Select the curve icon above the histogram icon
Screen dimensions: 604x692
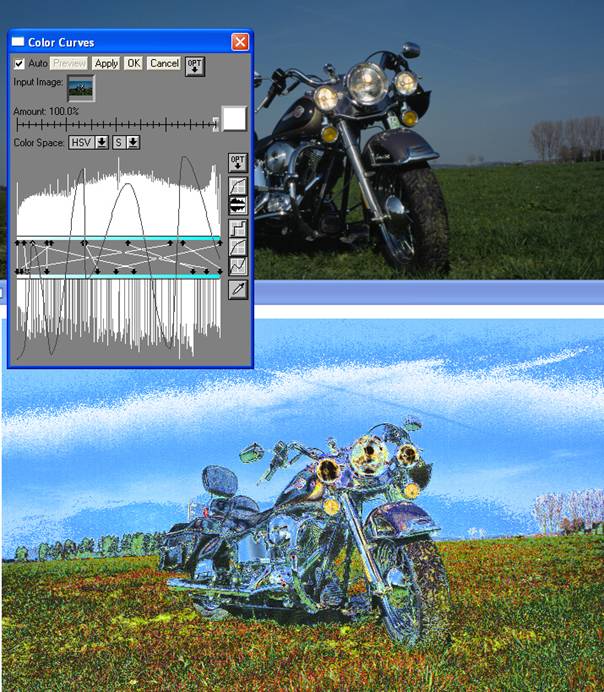pos(238,185)
